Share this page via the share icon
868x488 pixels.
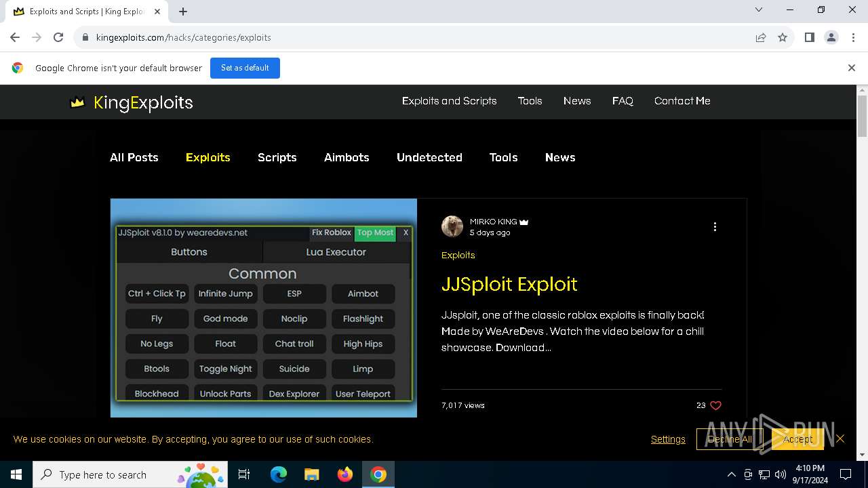tap(761, 37)
